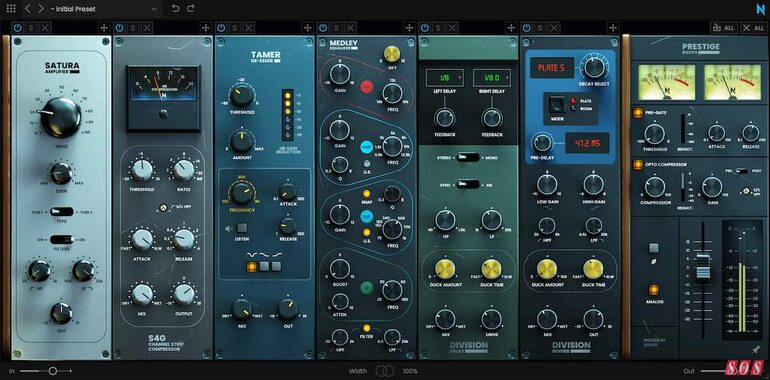Toggle the Medley FILTER yellow button

pos(366,328)
